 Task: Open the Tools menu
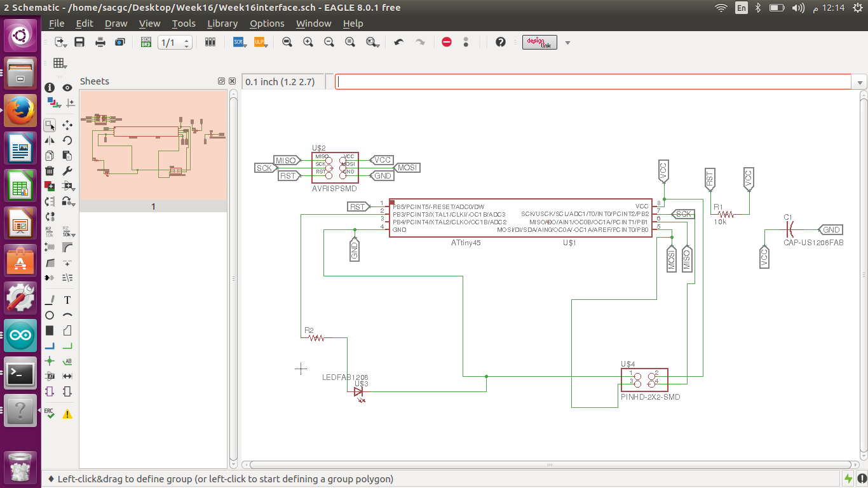(184, 24)
